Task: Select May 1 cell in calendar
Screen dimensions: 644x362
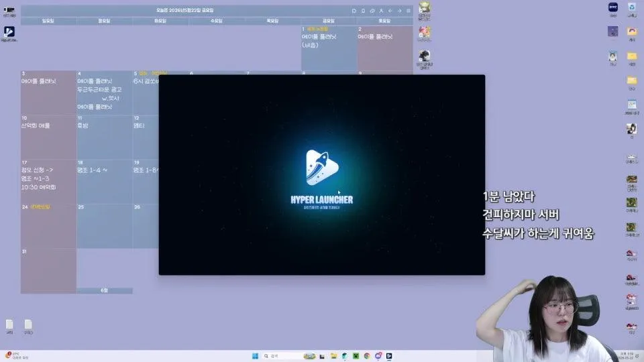Action: click(x=329, y=48)
